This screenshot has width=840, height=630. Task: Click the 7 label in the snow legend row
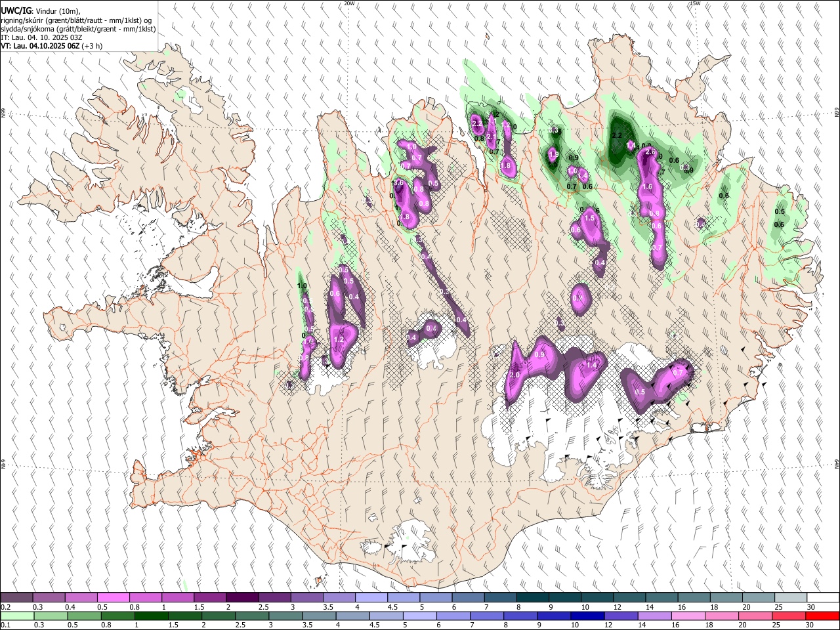(486, 607)
